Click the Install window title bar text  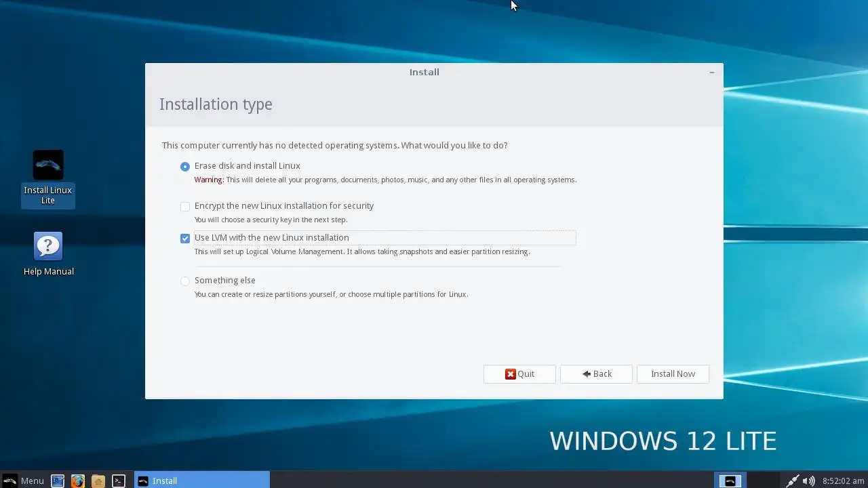coord(425,72)
